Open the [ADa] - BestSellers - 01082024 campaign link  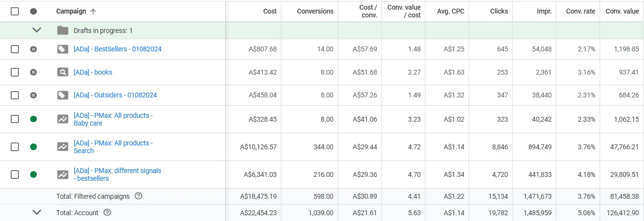point(117,49)
